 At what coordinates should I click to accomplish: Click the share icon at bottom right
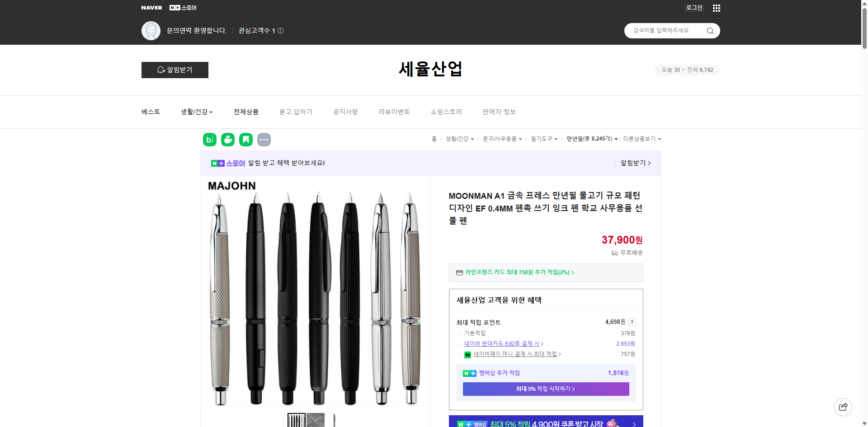[843, 407]
